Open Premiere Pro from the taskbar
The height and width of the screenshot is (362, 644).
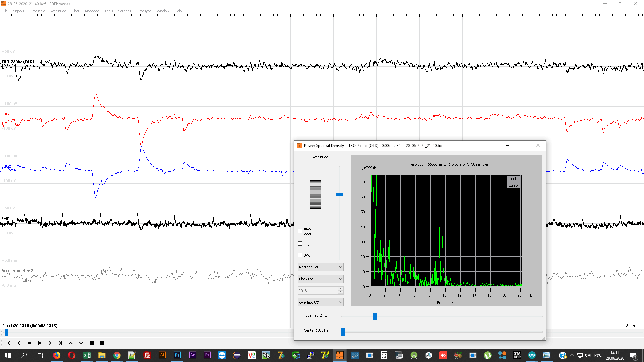[x=207, y=355]
